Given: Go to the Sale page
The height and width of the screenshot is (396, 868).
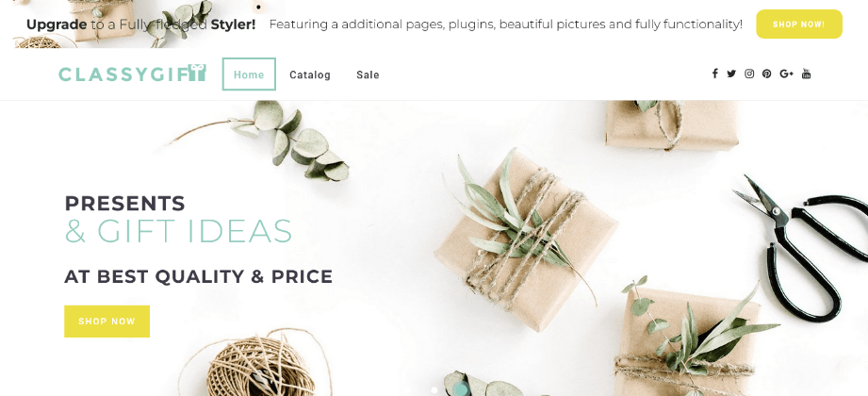Looking at the screenshot, I should (x=368, y=74).
